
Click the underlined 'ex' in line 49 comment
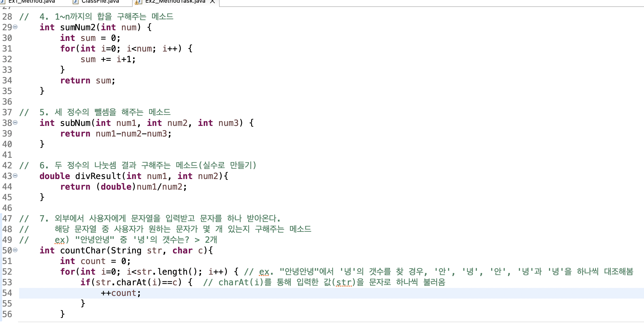(x=60, y=240)
